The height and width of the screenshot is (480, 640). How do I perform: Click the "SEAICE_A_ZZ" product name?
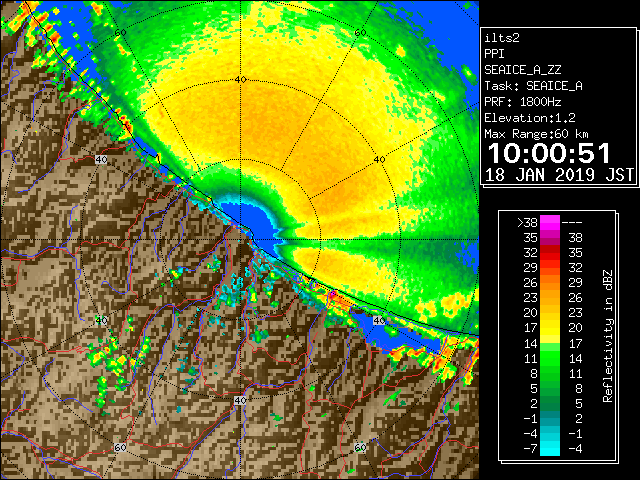click(x=522, y=70)
